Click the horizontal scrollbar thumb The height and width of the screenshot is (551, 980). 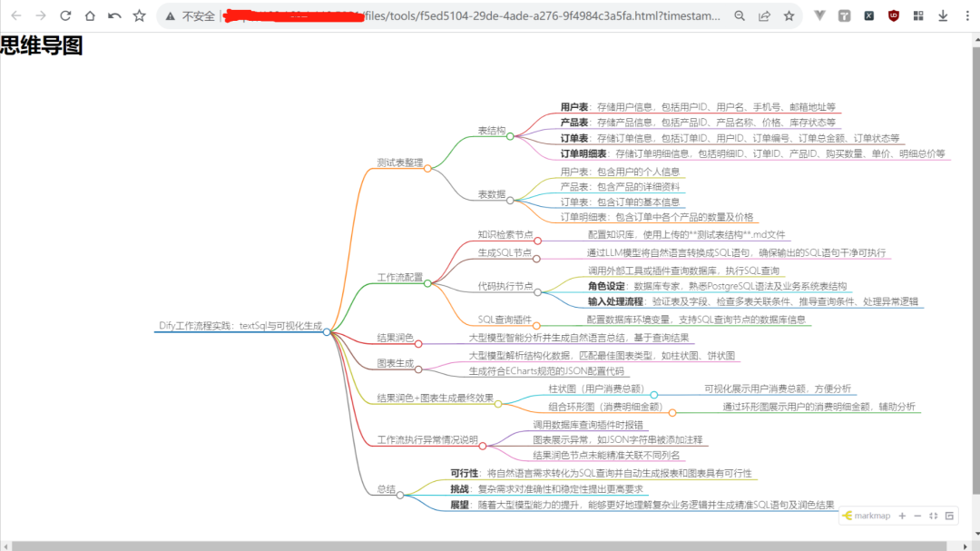click(479, 546)
